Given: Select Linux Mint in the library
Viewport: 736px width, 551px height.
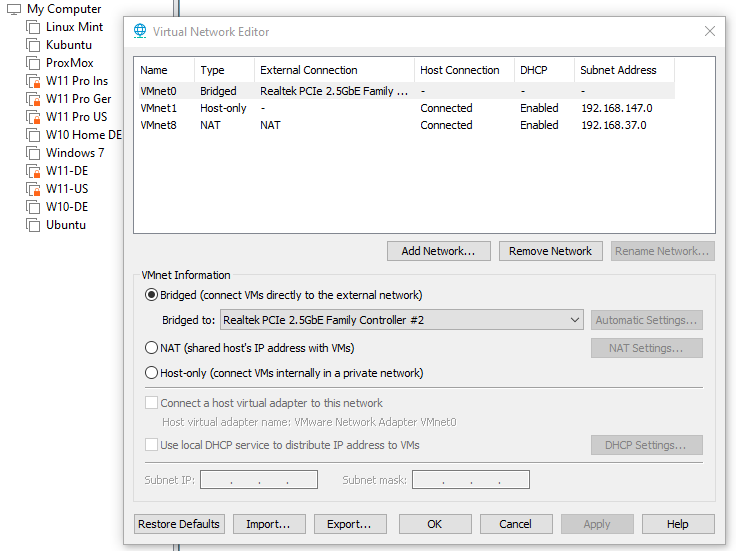Looking at the screenshot, I should click(74, 27).
